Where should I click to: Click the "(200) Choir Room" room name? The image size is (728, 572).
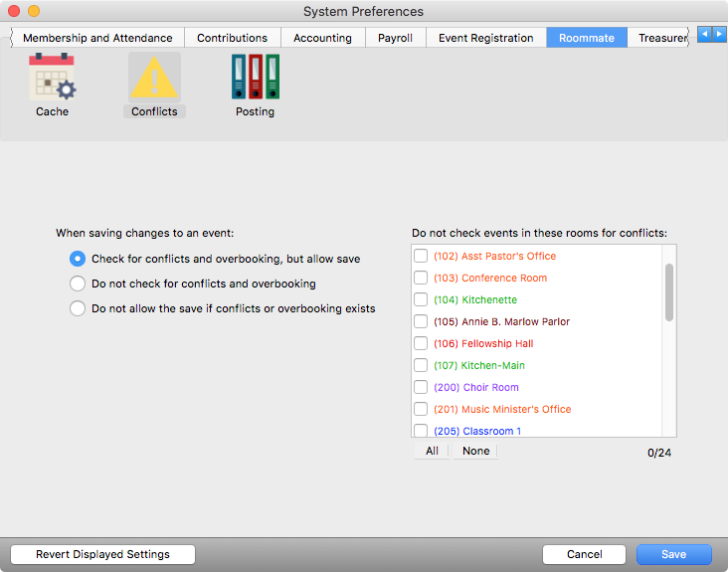[476, 387]
